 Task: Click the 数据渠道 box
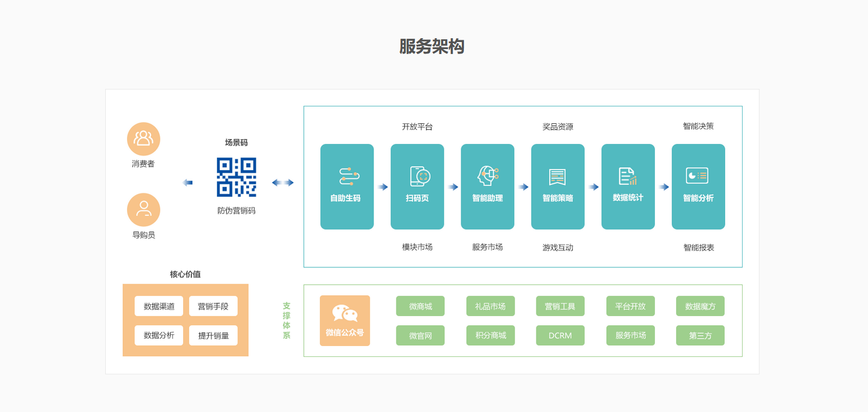pos(159,306)
